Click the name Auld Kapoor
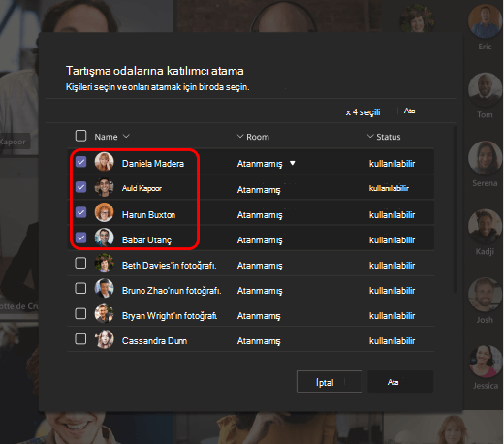The height and width of the screenshot is (444, 504). pyautogui.click(x=142, y=188)
